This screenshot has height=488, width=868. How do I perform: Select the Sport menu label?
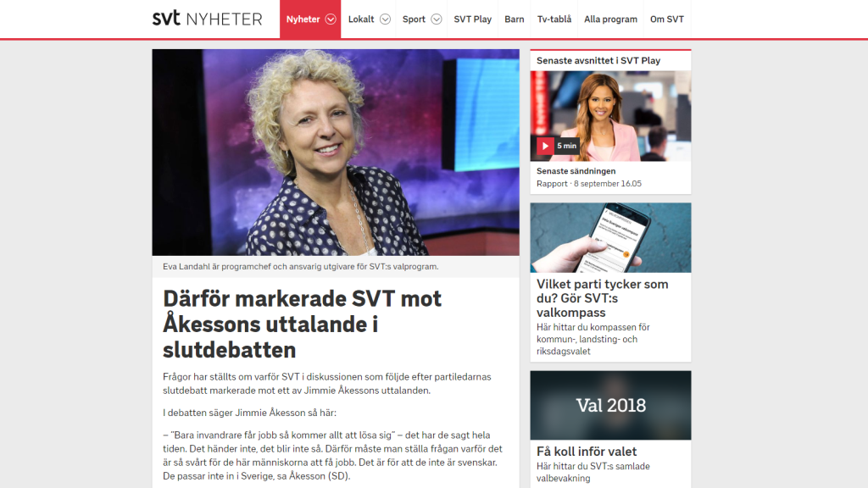pos(414,19)
